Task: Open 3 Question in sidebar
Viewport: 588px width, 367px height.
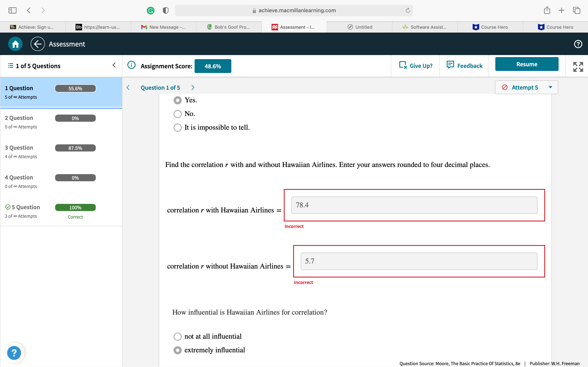Action: (x=19, y=148)
